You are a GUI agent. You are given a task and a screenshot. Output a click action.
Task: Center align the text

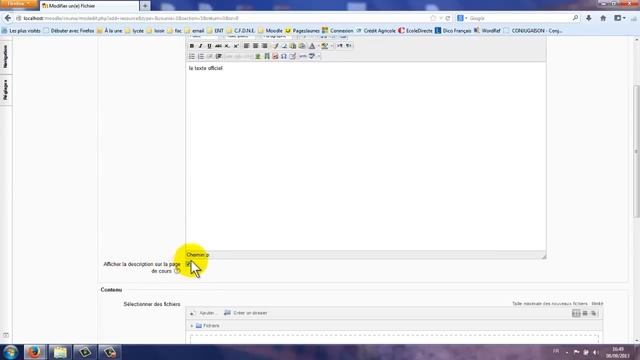pyautogui.click(x=256, y=46)
